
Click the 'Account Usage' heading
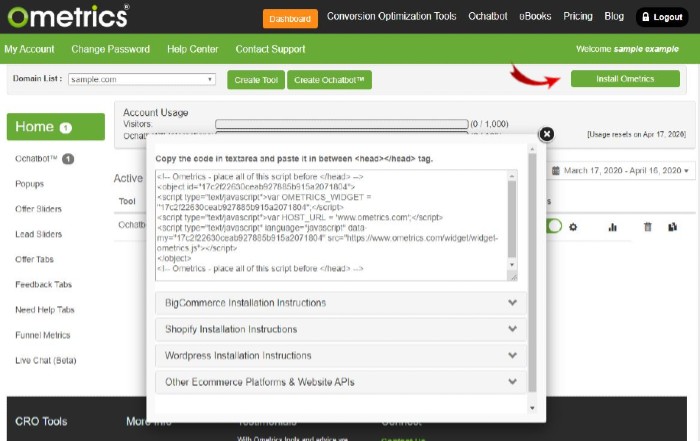pos(156,112)
